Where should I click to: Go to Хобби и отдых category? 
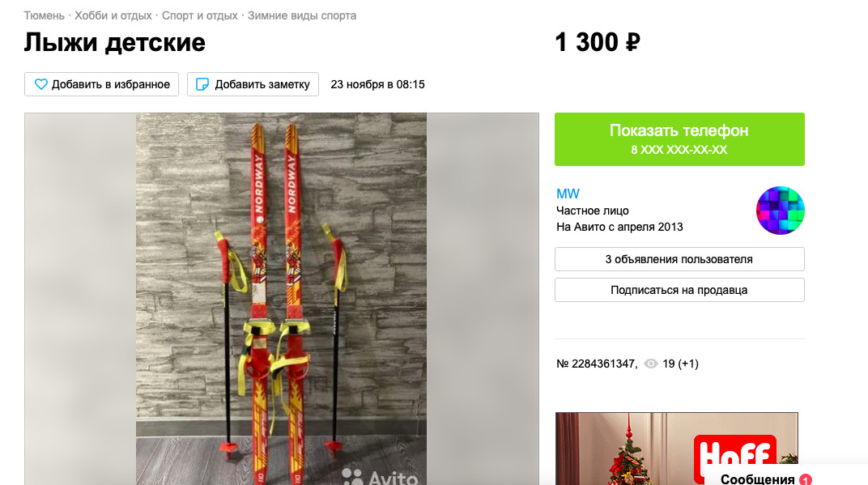click(x=113, y=15)
